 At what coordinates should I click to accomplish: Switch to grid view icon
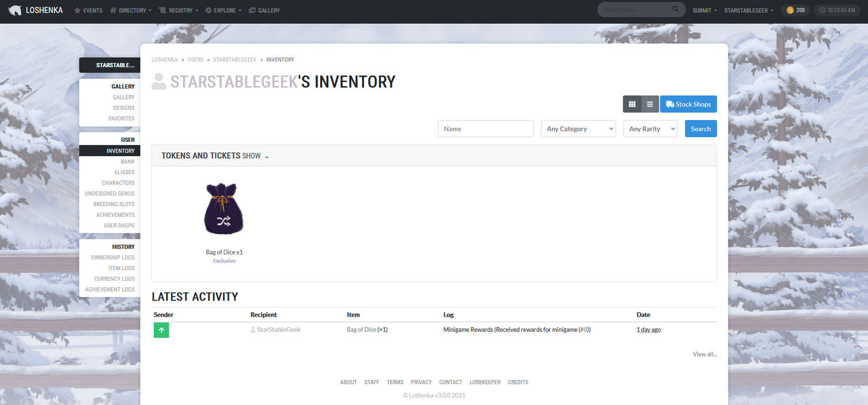coord(632,104)
